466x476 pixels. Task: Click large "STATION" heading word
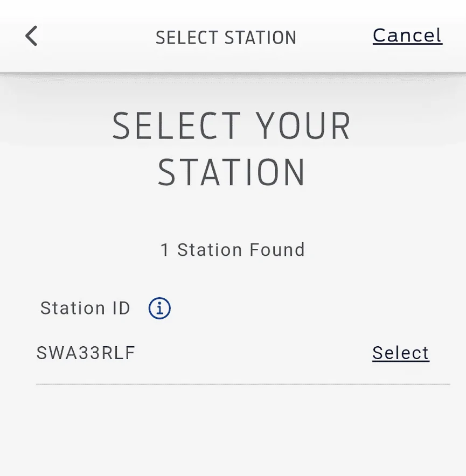pyautogui.click(x=232, y=173)
